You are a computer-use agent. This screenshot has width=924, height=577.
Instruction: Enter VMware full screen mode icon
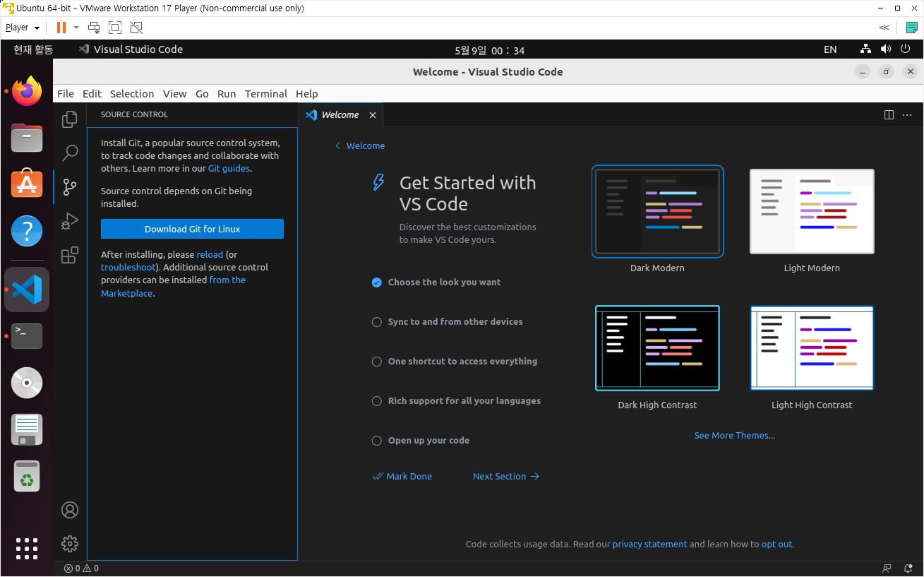point(115,28)
